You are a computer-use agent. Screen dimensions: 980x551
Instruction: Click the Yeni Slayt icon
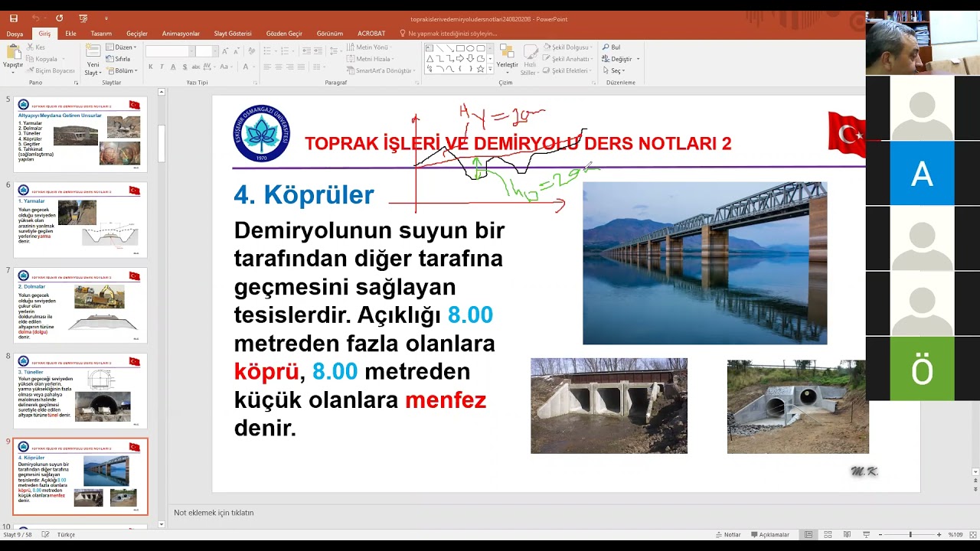(x=93, y=51)
